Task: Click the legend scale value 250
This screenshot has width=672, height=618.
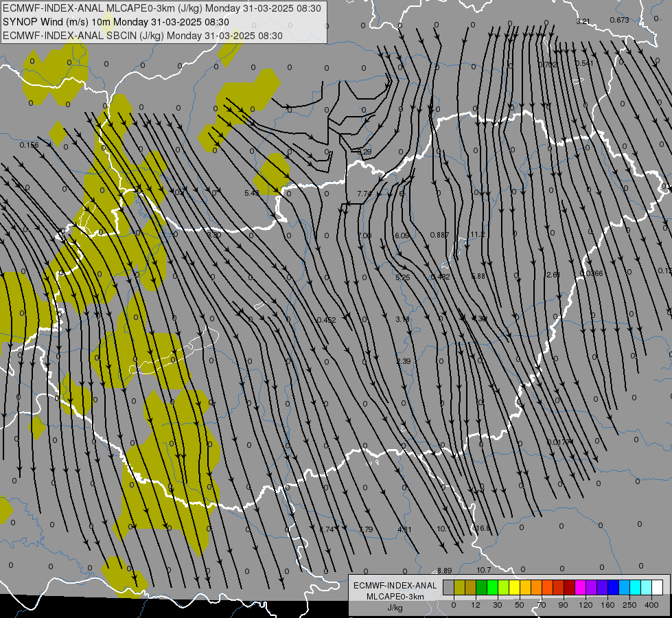Action: pyautogui.click(x=629, y=605)
